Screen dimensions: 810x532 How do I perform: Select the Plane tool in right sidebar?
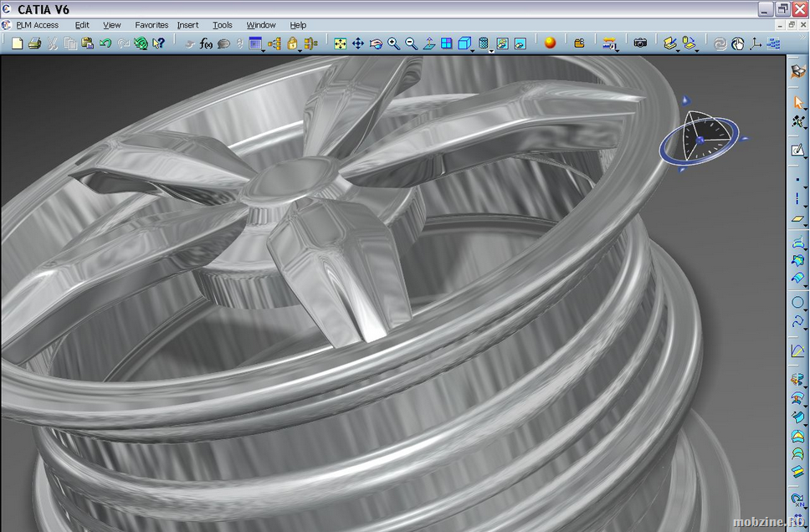click(798, 219)
